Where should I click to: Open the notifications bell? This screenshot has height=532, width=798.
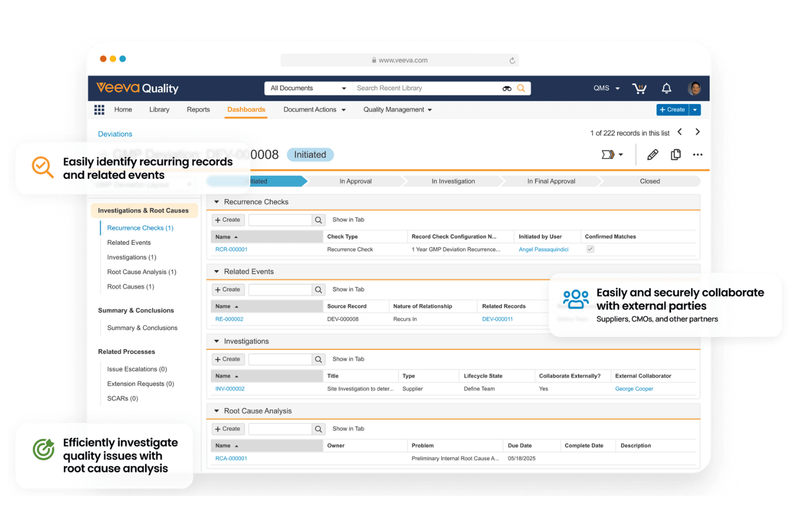tap(666, 88)
